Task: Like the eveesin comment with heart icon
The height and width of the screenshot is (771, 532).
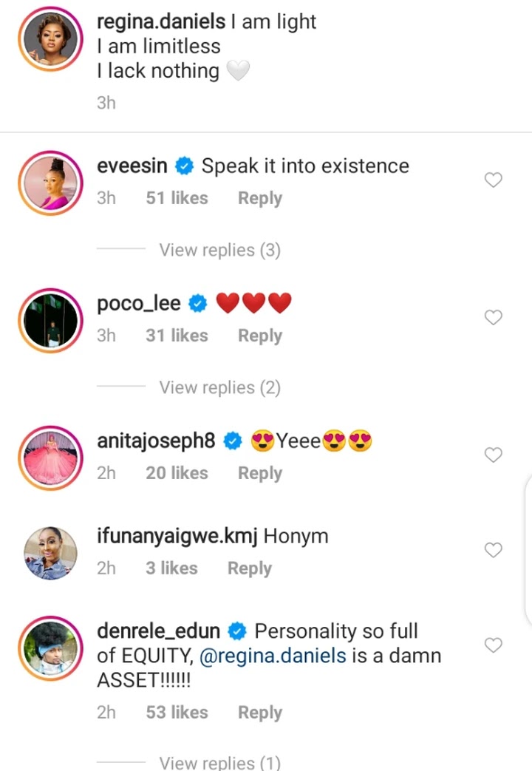Action: [493, 180]
